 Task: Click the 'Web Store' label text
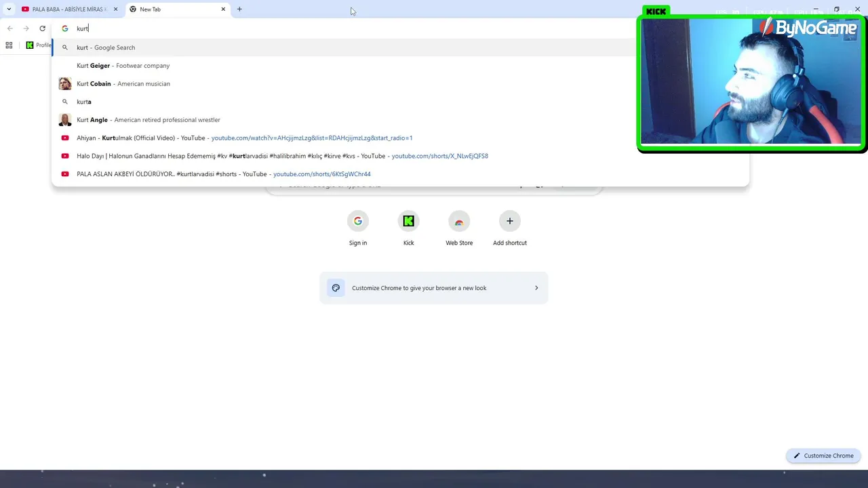[459, 243]
